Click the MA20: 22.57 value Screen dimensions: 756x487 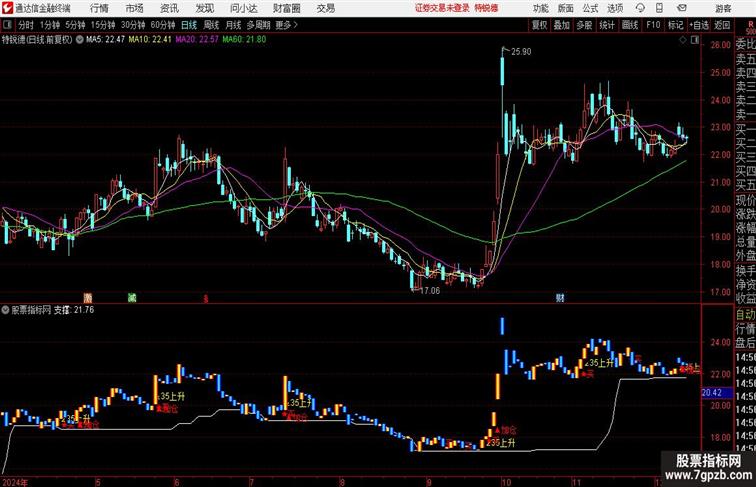point(197,40)
